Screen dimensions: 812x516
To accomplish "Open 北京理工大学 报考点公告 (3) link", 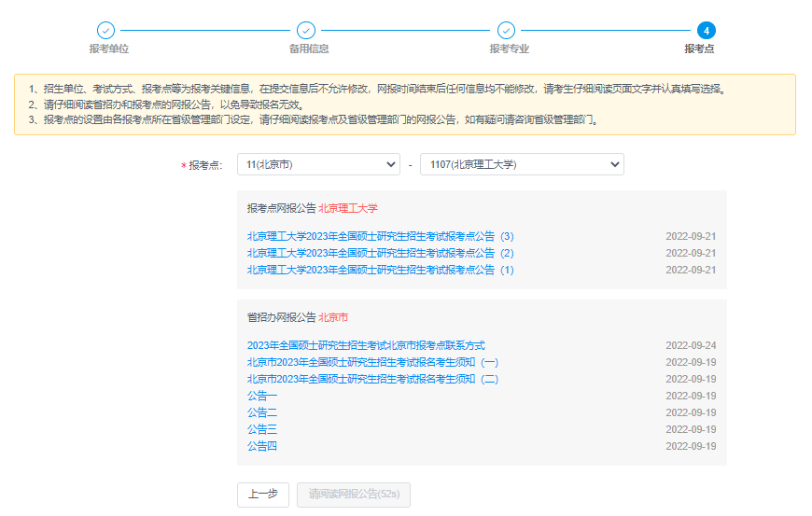I will [x=380, y=236].
